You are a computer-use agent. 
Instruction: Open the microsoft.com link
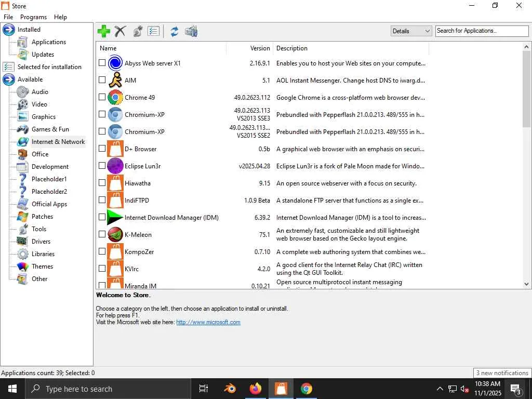208,322
